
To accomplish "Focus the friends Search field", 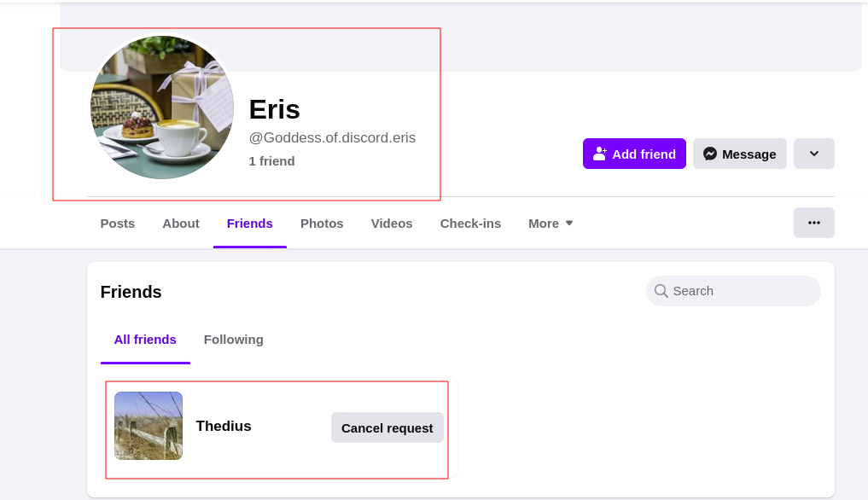I will (x=741, y=291).
